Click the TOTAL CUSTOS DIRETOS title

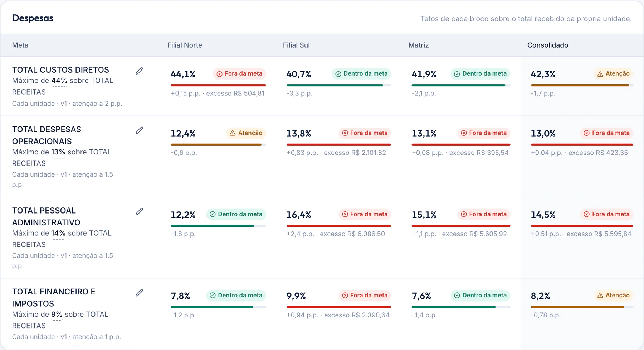(x=60, y=70)
